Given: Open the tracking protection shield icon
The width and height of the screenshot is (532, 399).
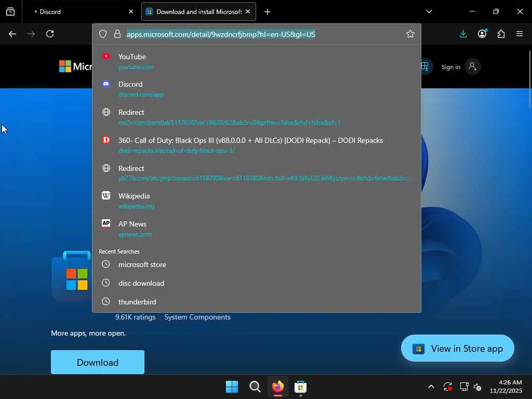Looking at the screenshot, I should click(103, 34).
